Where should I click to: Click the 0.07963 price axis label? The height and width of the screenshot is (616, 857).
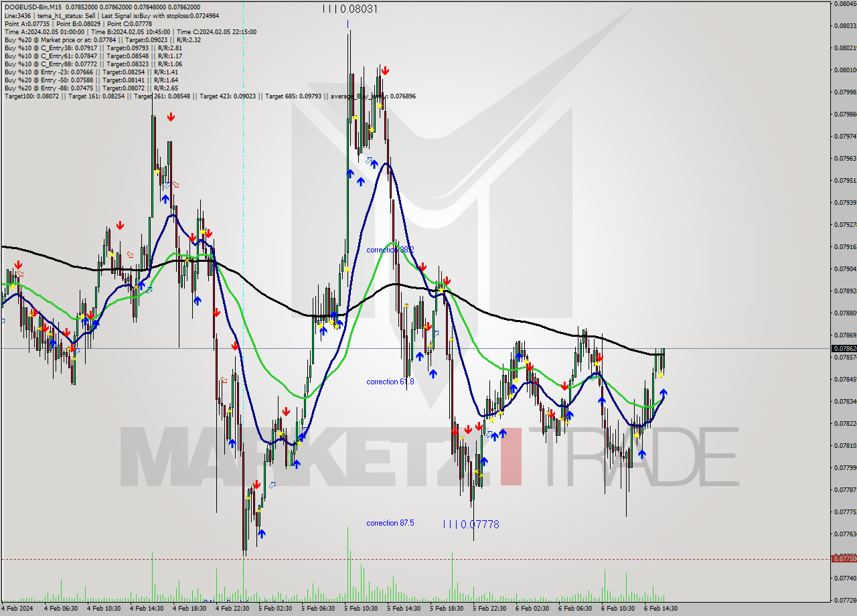click(845, 158)
